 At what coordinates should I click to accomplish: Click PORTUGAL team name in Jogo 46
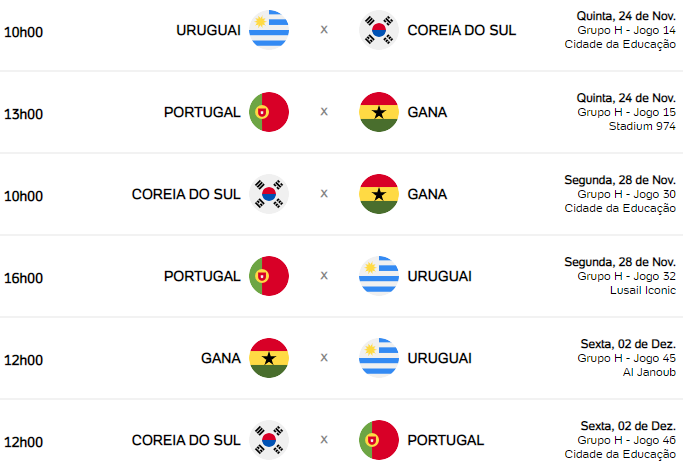pos(446,440)
